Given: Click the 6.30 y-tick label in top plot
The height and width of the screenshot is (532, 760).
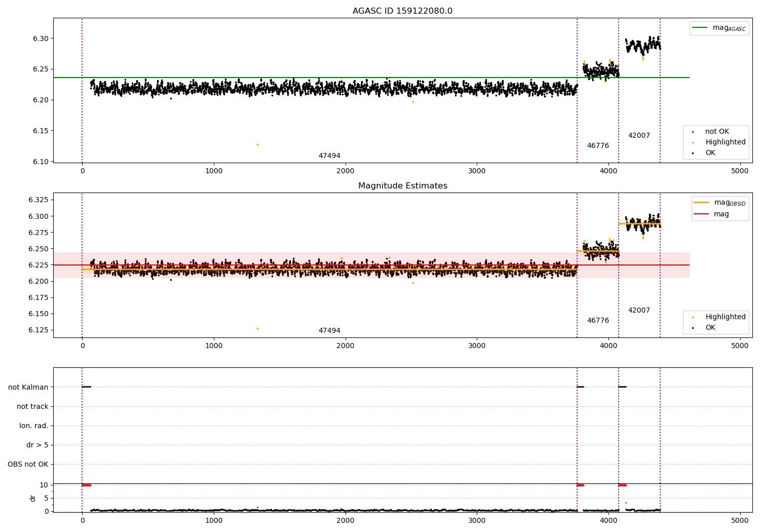Looking at the screenshot, I should pyautogui.click(x=41, y=39).
